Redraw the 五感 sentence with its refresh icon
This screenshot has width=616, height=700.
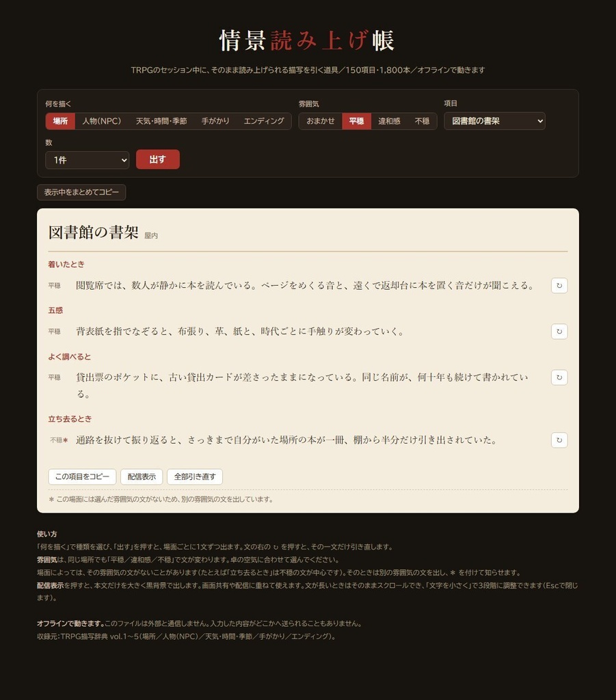[559, 332]
